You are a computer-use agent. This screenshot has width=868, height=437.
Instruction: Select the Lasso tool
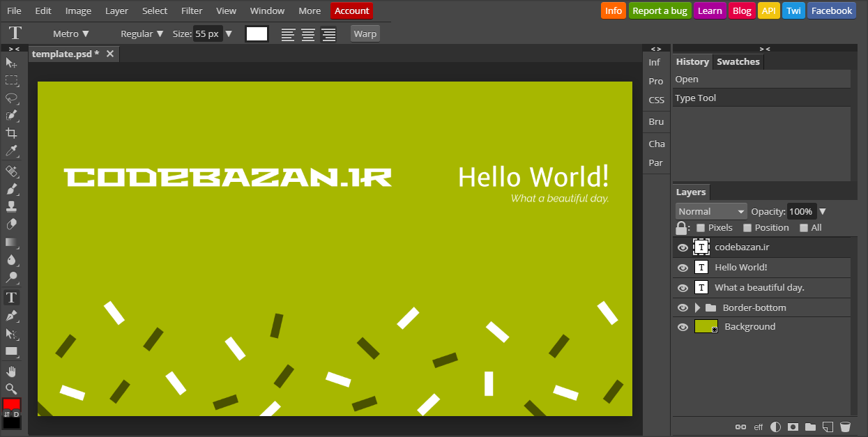[12, 98]
